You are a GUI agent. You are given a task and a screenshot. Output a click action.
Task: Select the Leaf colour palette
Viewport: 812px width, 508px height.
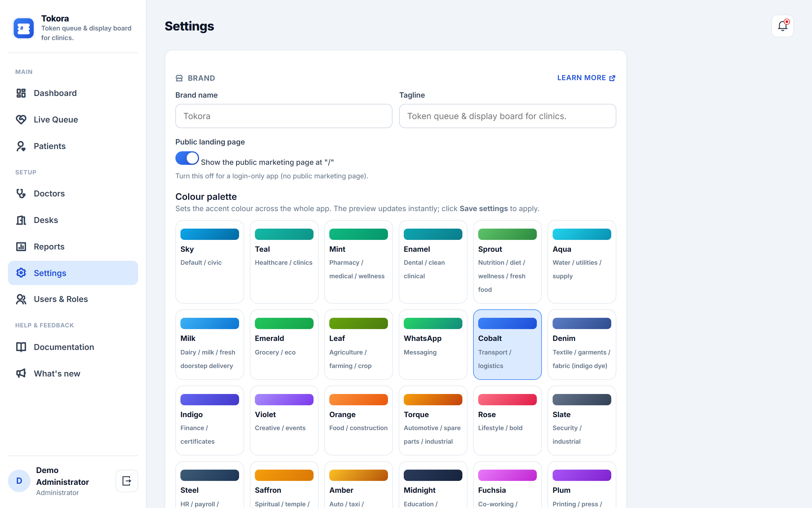(x=359, y=345)
